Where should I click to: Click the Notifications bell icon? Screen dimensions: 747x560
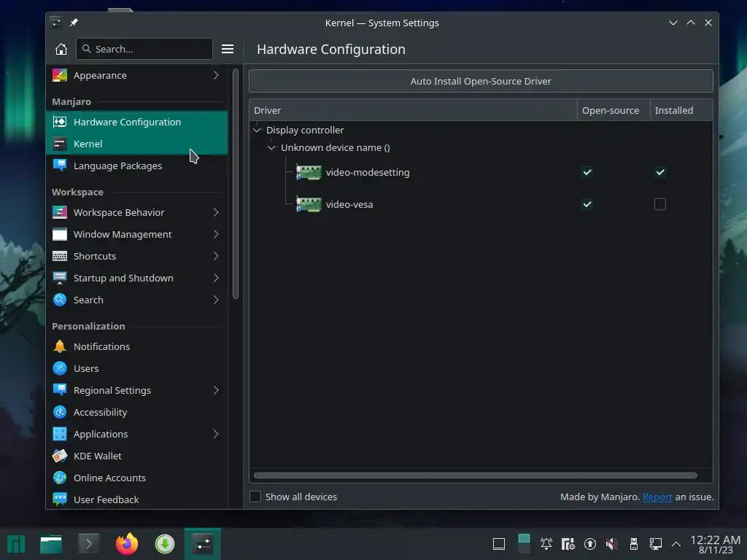pyautogui.click(x=60, y=346)
